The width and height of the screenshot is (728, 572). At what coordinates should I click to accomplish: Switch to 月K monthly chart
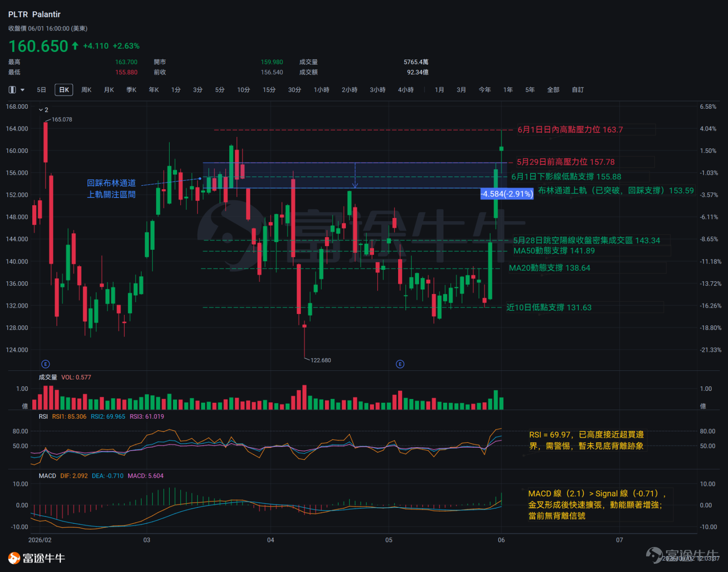[109, 90]
